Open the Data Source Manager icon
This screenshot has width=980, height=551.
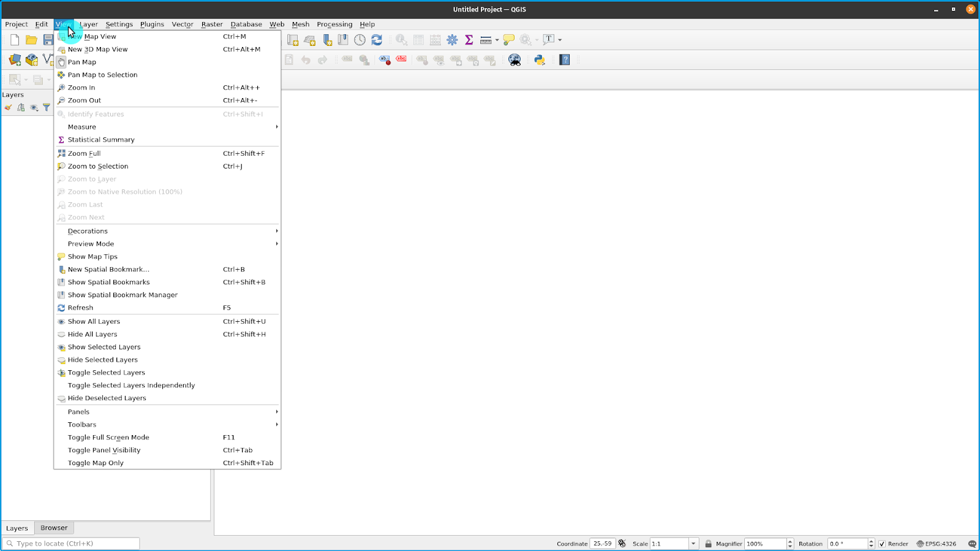(x=15, y=59)
